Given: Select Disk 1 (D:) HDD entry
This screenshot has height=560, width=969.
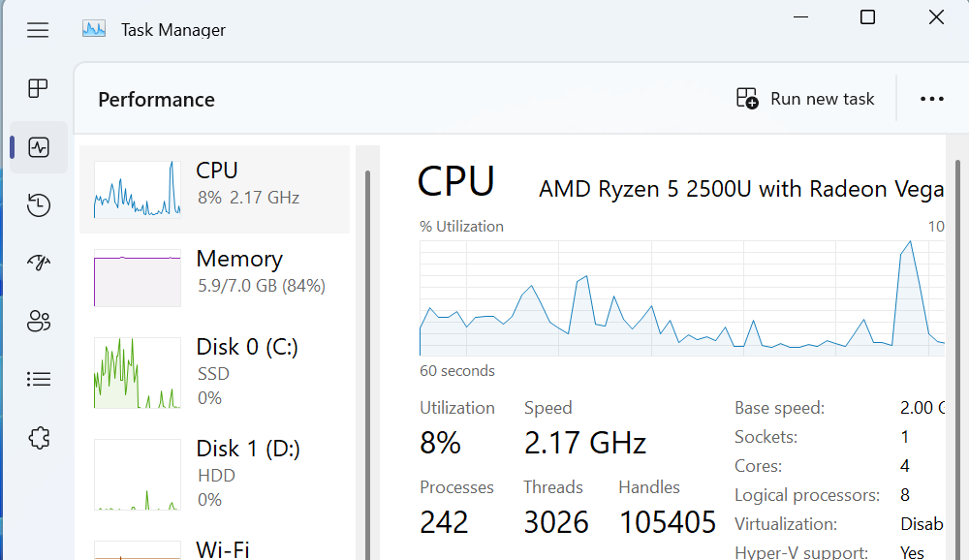Looking at the screenshot, I should pyautogui.click(x=214, y=474).
